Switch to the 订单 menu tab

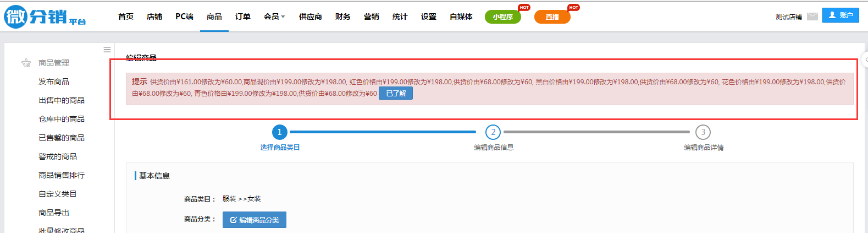243,17
